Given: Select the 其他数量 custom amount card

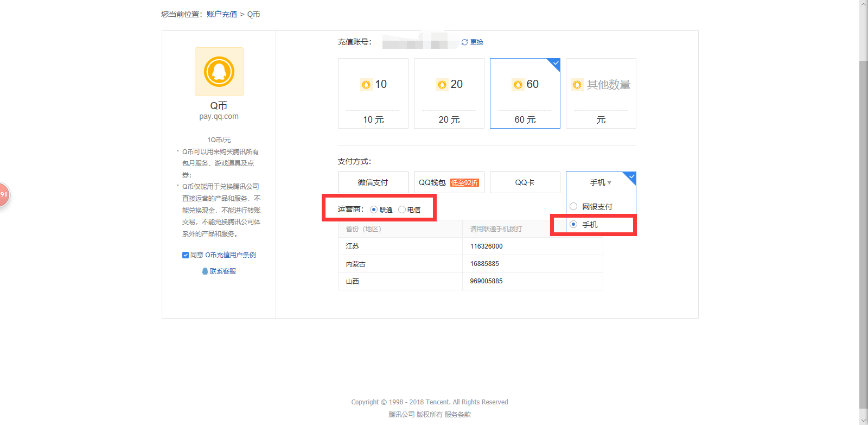Looking at the screenshot, I should [601, 93].
